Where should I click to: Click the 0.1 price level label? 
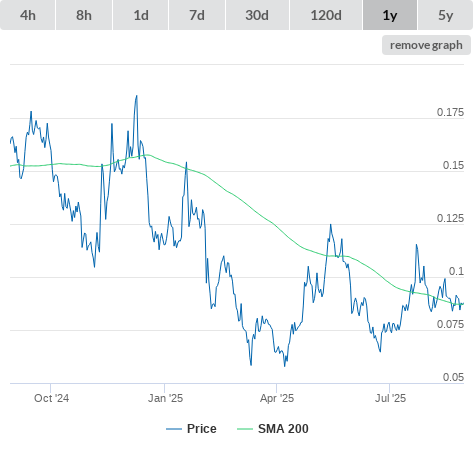point(456,271)
